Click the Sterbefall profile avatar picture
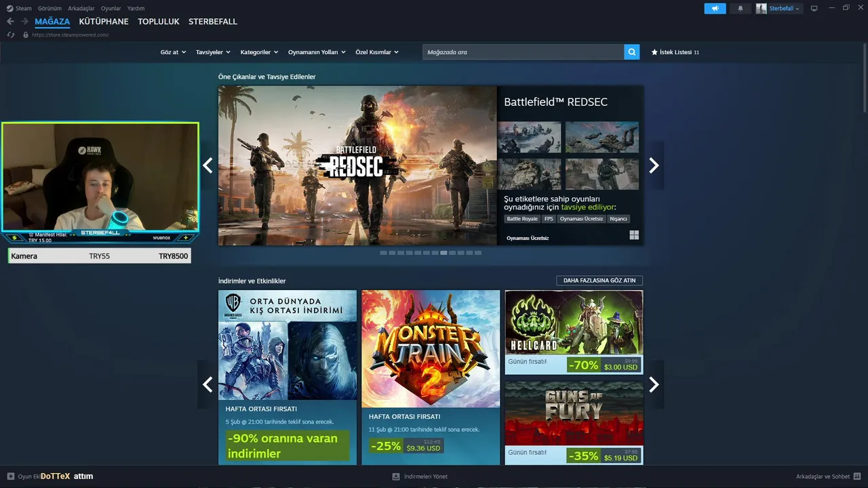This screenshot has width=868, height=488. pos(762,8)
